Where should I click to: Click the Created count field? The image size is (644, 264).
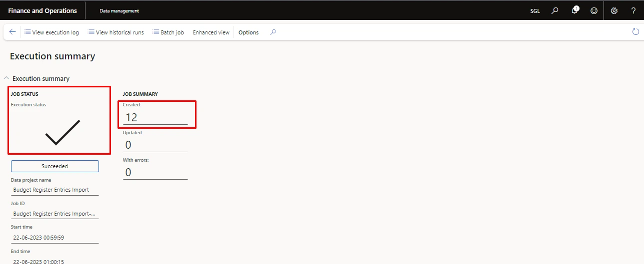pyautogui.click(x=155, y=118)
